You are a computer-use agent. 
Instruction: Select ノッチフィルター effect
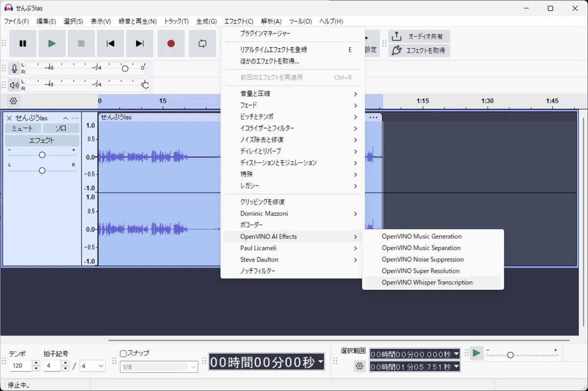pyautogui.click(x=293, y=271)
